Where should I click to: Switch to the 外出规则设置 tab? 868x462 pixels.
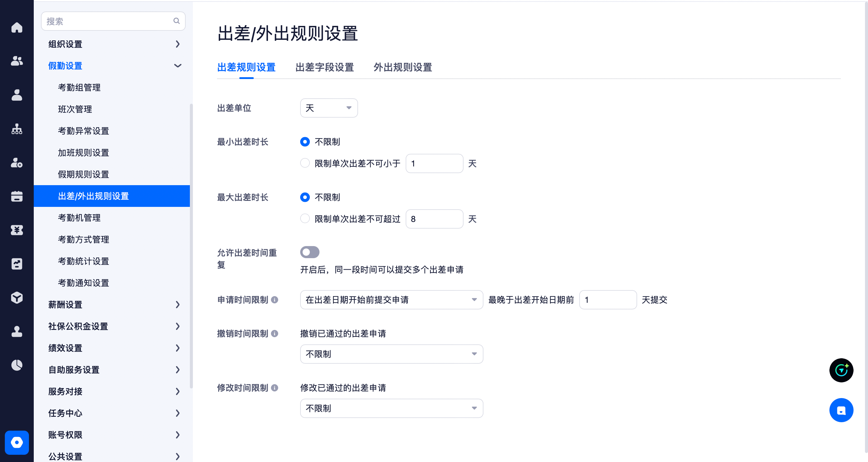pyautogui.click(x=403, y=68)
